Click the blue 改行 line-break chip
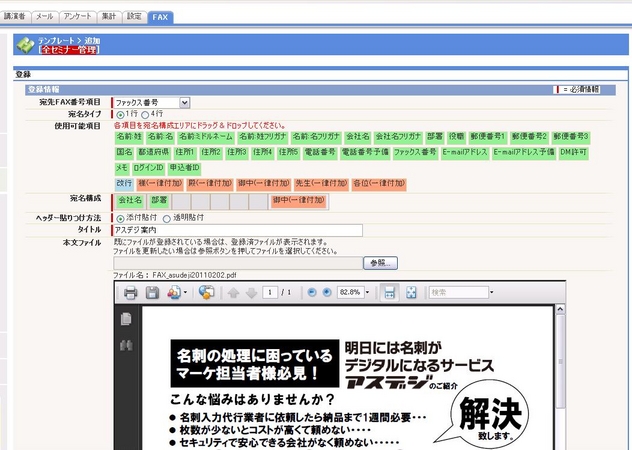 pos(124,184)
